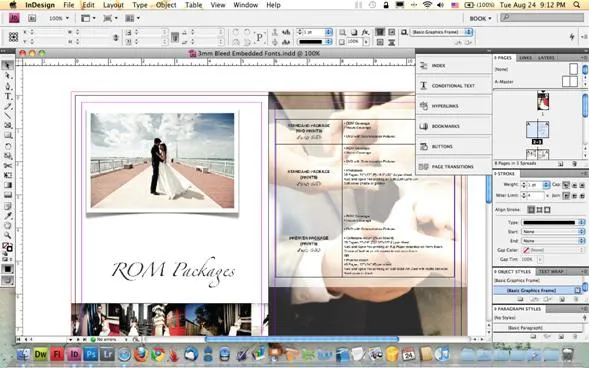Open the stroke Type dropdown

click(553, 222)
